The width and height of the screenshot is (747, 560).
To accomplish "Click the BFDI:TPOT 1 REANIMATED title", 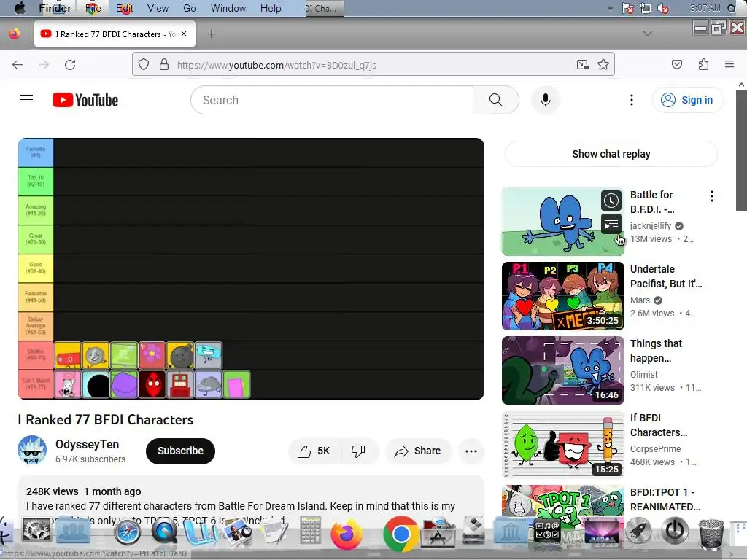I will point(665,499).
